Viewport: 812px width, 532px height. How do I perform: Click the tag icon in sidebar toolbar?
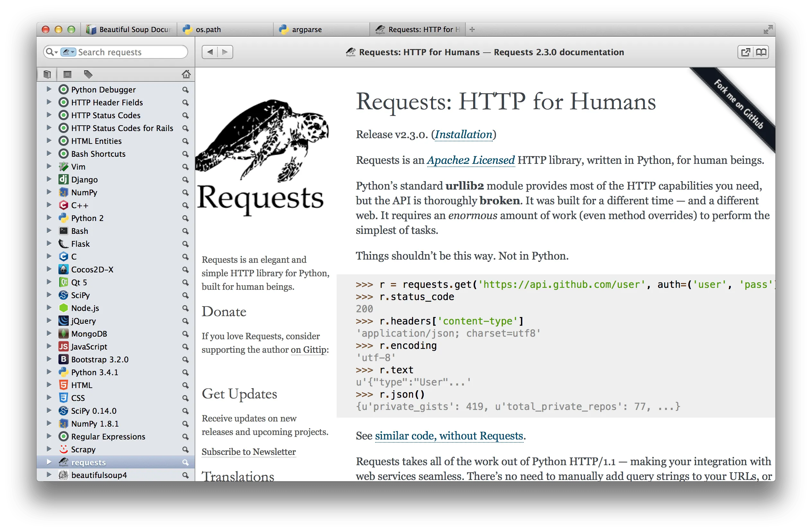[88, 74]
